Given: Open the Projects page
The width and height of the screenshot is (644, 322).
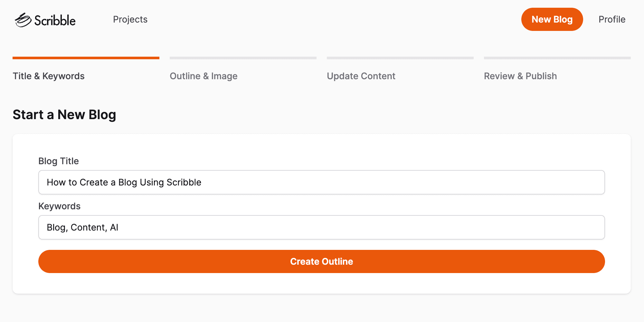Looking at the screenshot, I should coord(130,19).
